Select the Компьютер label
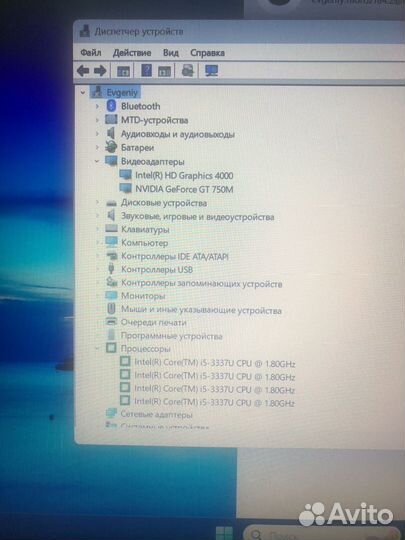Screen dimensions: 405x540 point(145,243)
